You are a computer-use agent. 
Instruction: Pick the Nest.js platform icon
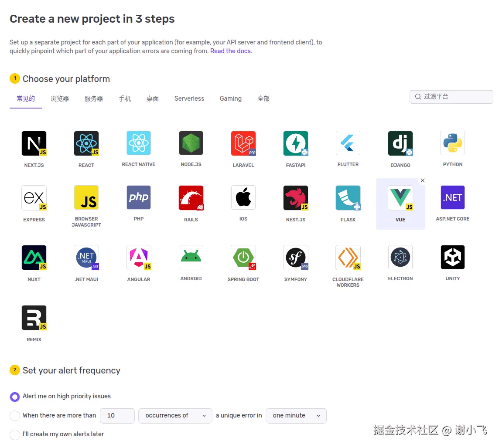pyautogui.click(x=296, y=198)
